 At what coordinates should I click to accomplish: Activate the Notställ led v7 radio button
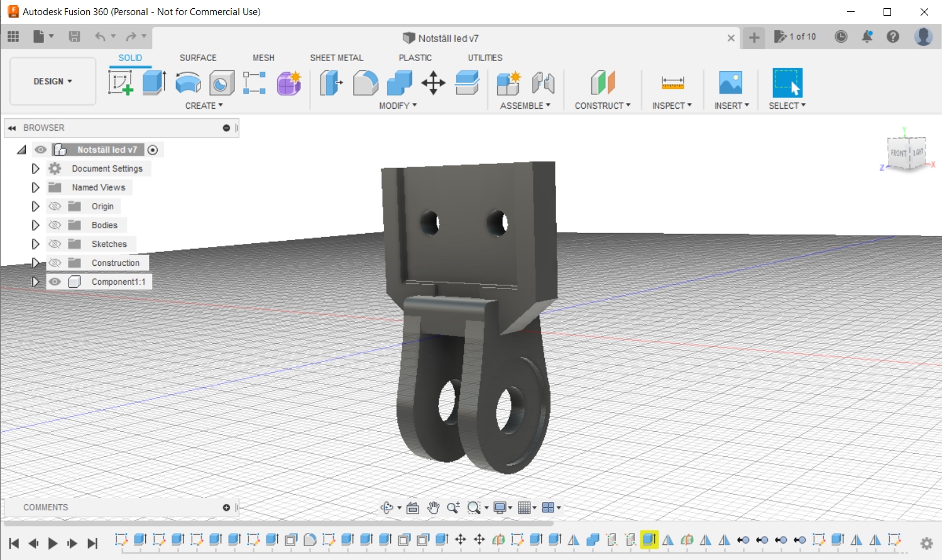(153, 150)
